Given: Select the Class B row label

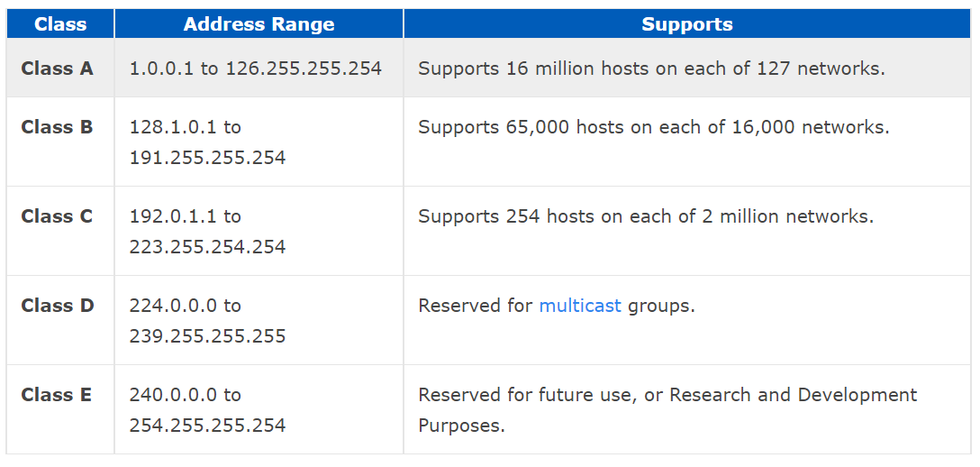Looking at the screenshot, I should 57,127.
